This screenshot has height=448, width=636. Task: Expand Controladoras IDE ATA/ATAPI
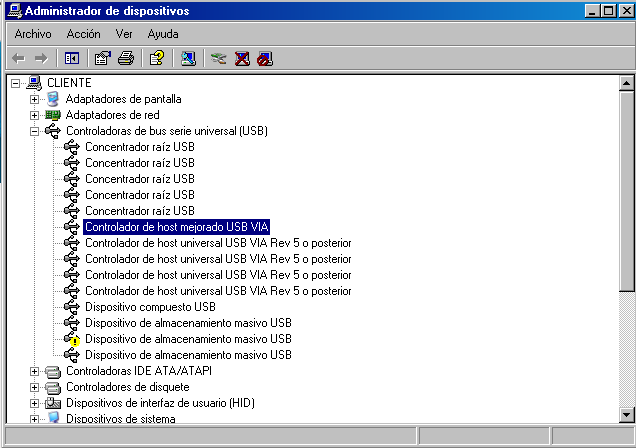[x=34, y=371]
